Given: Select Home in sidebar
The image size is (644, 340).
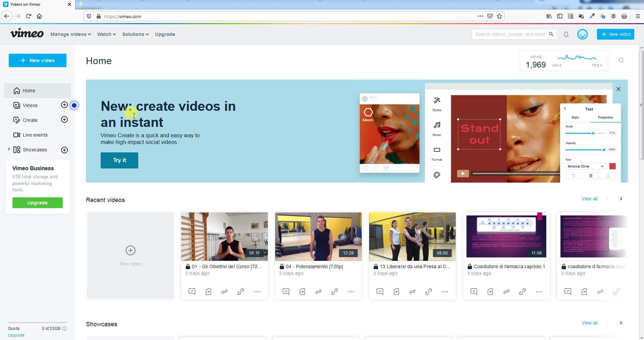Looking at the screenshot, I should pyautogui.click(x=38, y=91).
